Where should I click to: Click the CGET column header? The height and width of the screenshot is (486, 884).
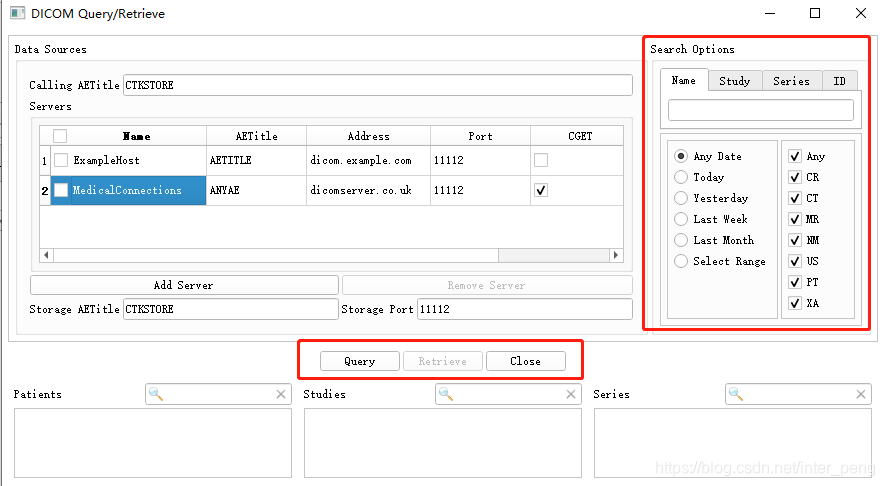577,136
